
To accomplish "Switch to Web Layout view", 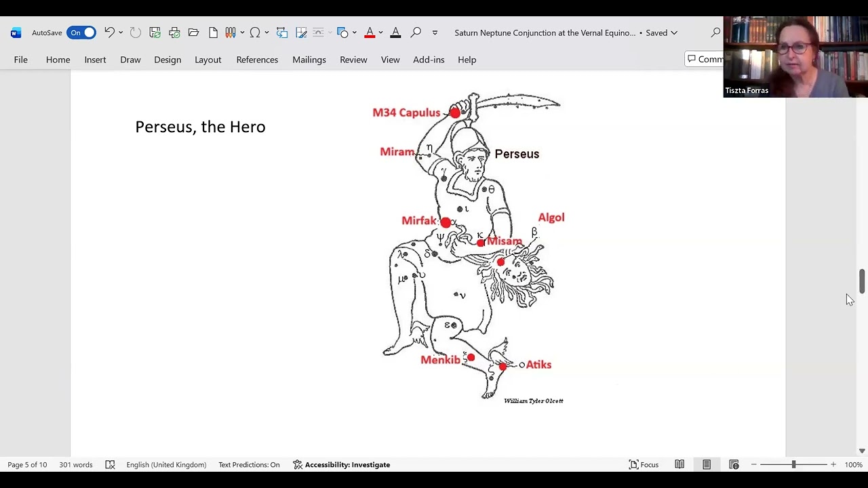I will [734, 465].
